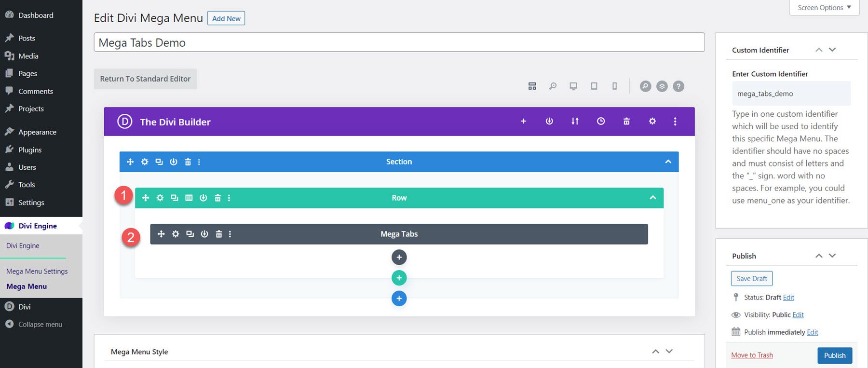This screenshot has width=868, height=368.
Task: Add new row with green plus button
Action: coord(399,278)
